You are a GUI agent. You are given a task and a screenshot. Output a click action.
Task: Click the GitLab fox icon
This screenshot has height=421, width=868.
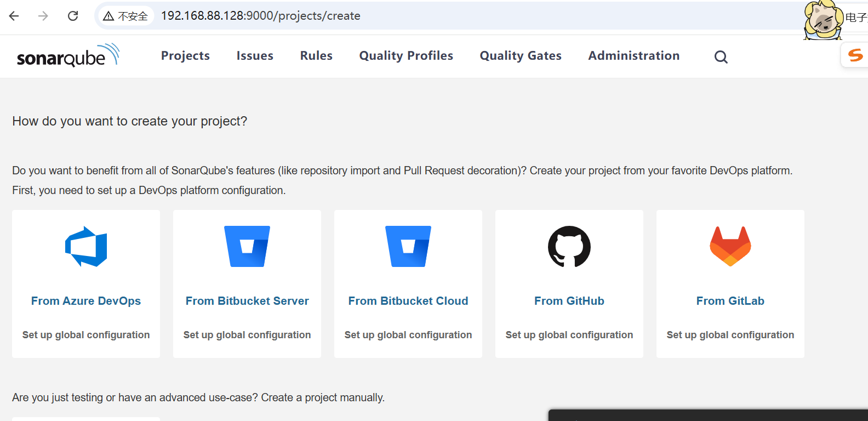point(730,247)
